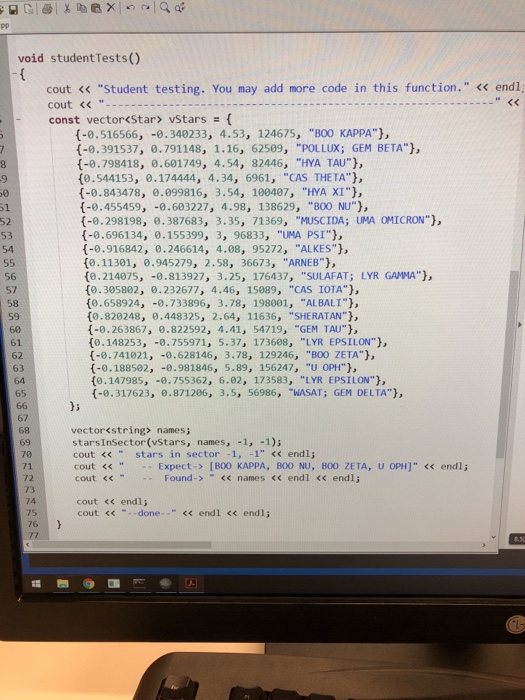The height and width of the screenshot is (700, 525).
Task: Click the "MUSCIDA; UMA OMICRON" string
Action: (362, 221)
